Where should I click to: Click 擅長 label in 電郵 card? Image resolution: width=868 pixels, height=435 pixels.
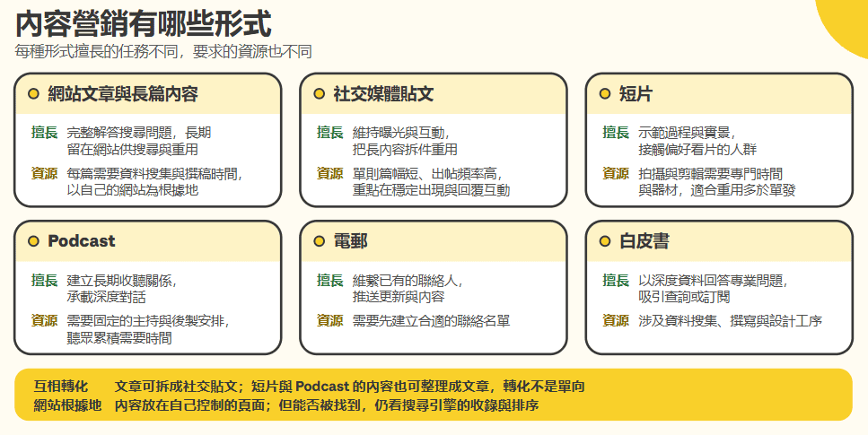(330, 281)
